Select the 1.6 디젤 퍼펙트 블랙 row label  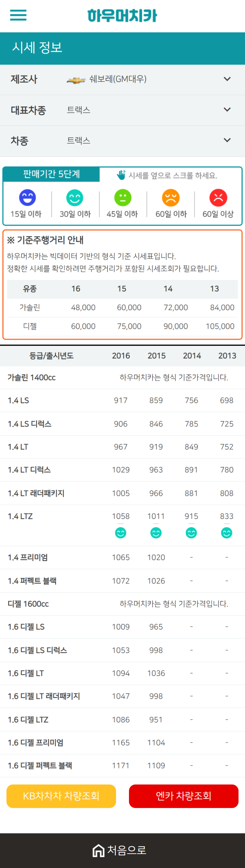pyautogui.click(x=40, y=765)
